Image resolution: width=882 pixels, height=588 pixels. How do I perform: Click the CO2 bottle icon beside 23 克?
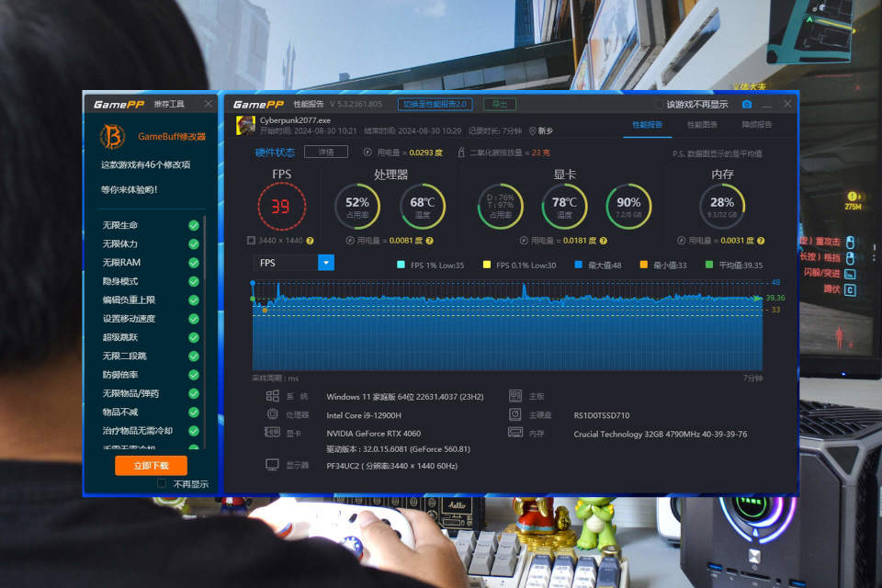(461, 153)
